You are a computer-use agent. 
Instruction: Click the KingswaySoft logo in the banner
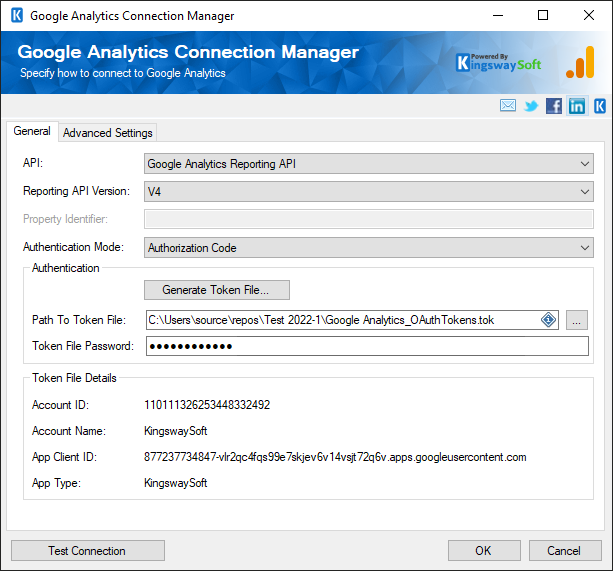click(x=498, y=63)
